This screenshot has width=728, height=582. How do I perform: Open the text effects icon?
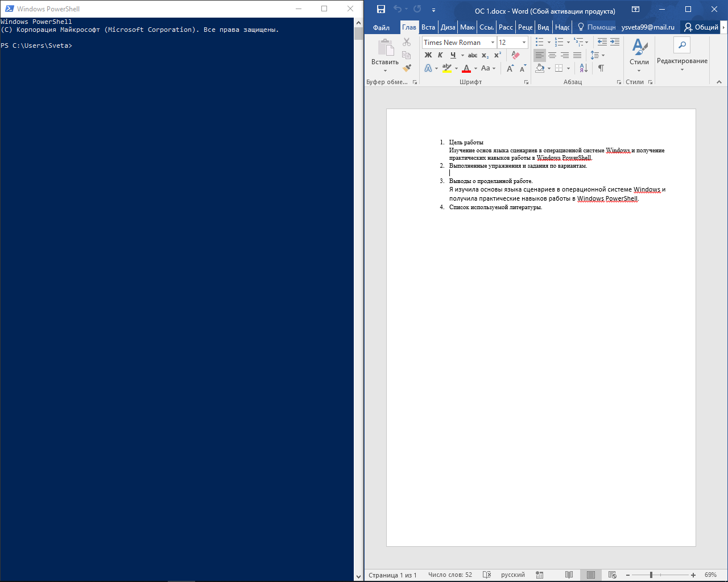click(x=431, y=68)
